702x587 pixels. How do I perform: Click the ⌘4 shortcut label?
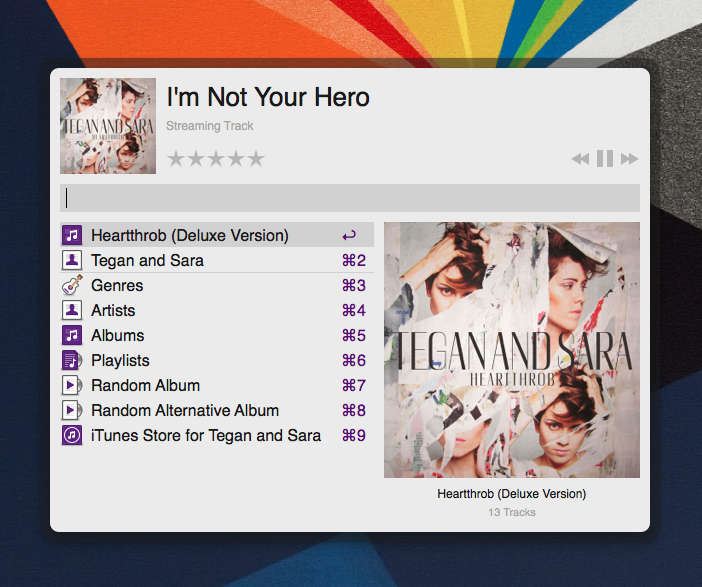[354, 310]
